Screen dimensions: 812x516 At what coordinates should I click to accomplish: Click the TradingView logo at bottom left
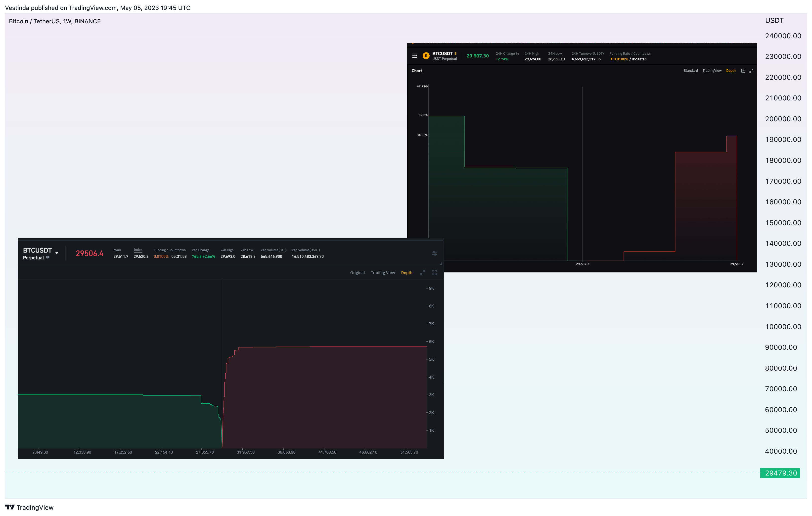29,507
